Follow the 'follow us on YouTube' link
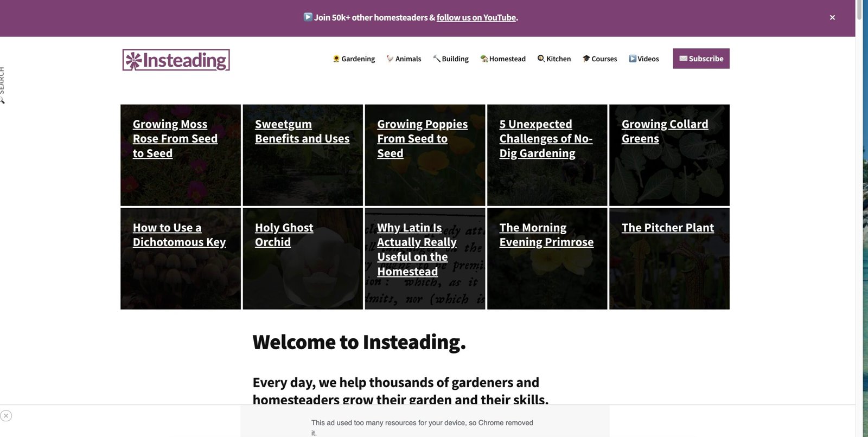Screen dimensions: 868x437 coord(476,17)
